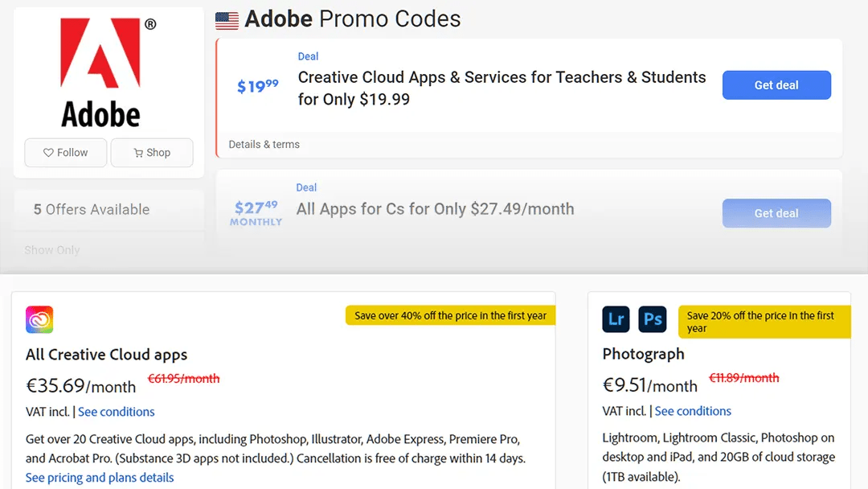Expand the Show Only filter section

[52, 250]
